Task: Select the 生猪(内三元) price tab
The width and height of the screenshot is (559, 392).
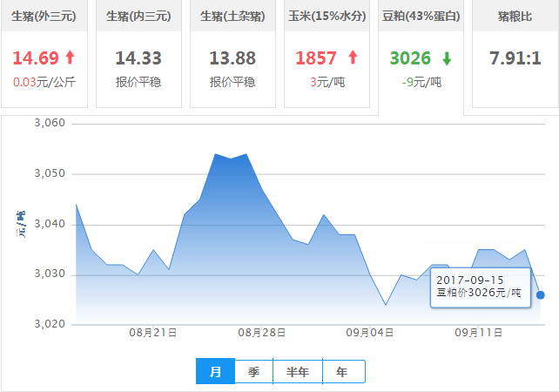Action: 138,53
